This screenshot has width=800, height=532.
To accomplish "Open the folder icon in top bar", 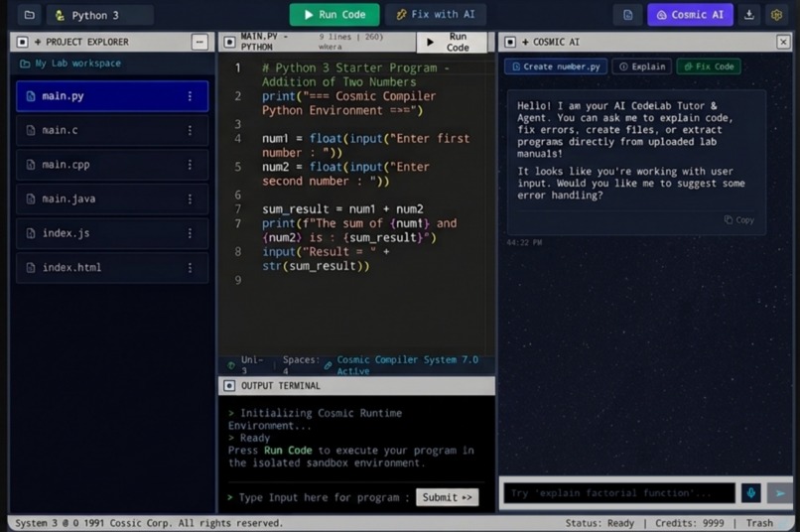I will [x=30, y=15].
